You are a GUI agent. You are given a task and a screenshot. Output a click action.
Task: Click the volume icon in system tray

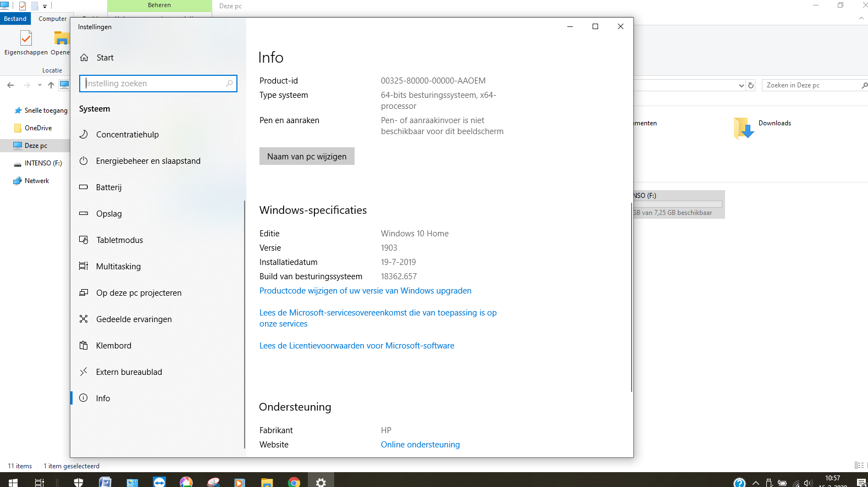(808, 483)
